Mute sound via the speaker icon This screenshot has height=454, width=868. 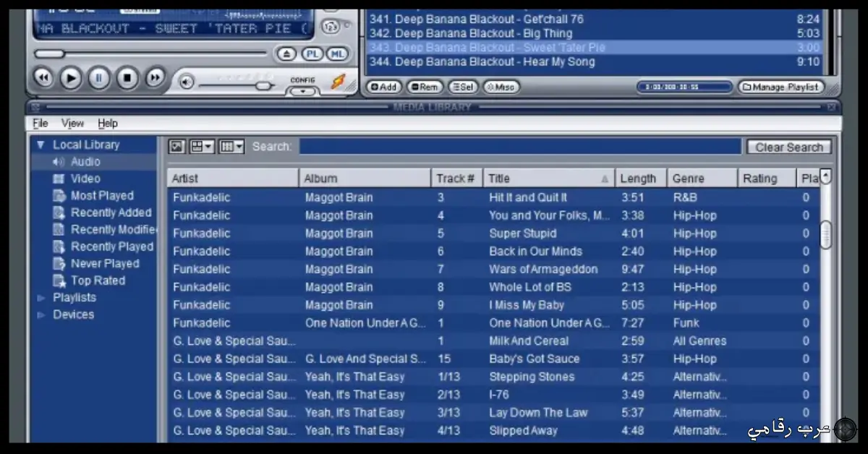click(x=187, y=82)
